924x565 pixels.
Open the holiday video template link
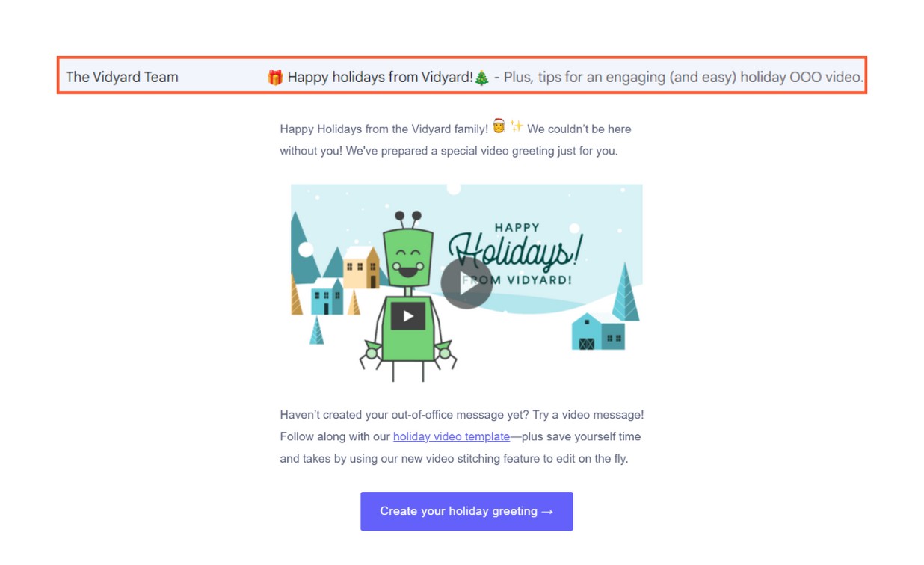pyautogui.click(x=452, y=436)
